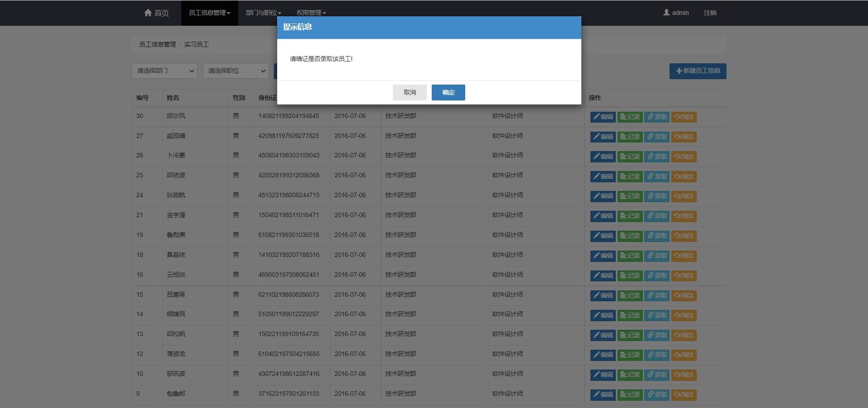The width and height of the screenshot is (868, 408).
Task: Click 淘汰 for employee number 30
Action: click(684, 117)
